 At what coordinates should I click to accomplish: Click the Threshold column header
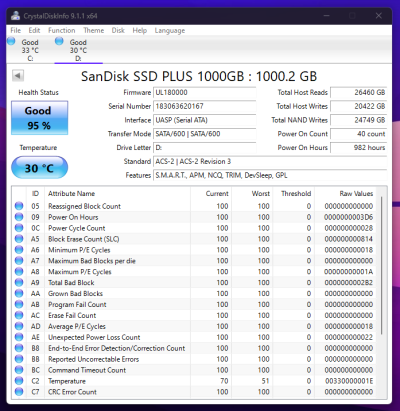294,194
